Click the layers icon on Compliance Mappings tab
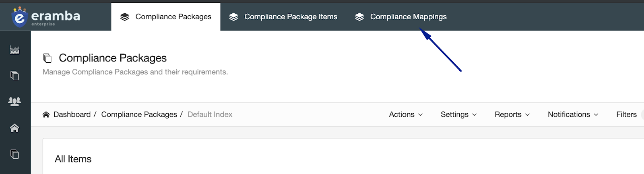Screen dimensions: 644x174 pos(359,17)
